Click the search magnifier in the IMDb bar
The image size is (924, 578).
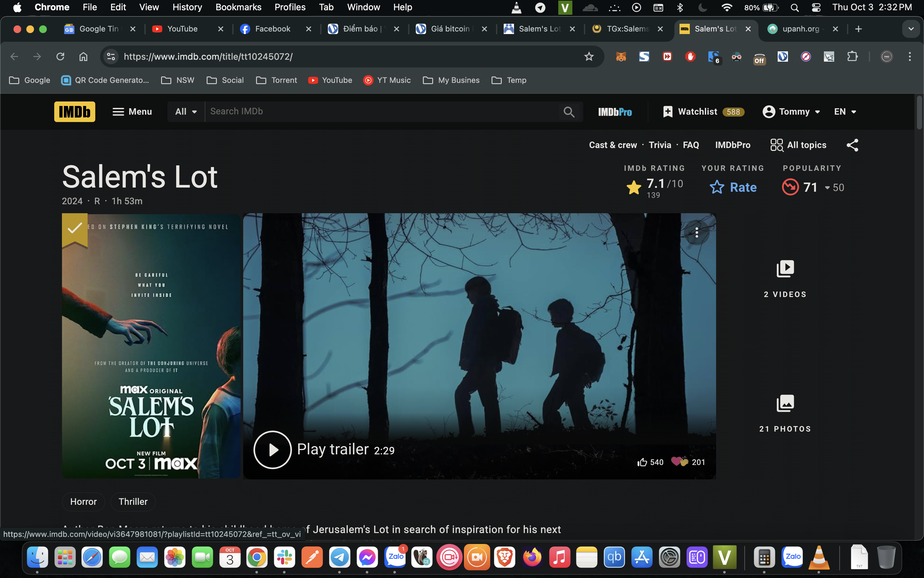click(x=569, y=112)
